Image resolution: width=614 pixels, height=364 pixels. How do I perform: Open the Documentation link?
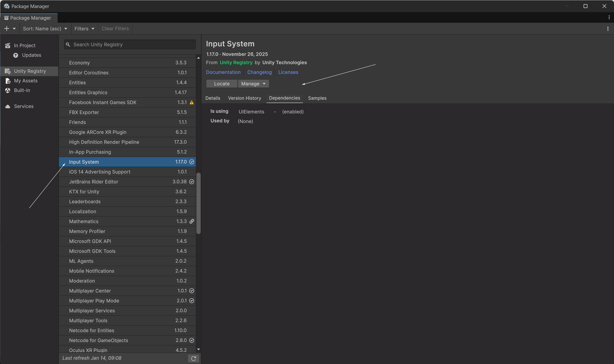tap(223, 72)
